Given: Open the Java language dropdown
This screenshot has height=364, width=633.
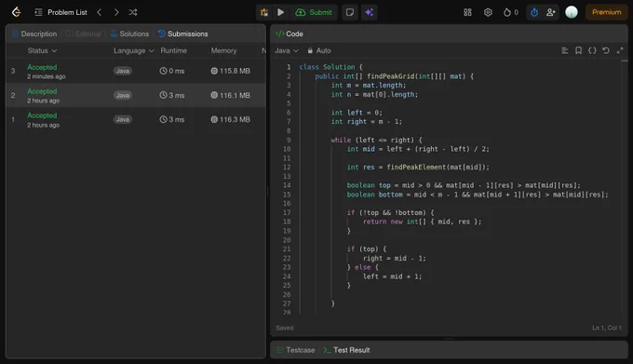Looking at the screenshot, I should pyautogui.click(x=287, y=50).
